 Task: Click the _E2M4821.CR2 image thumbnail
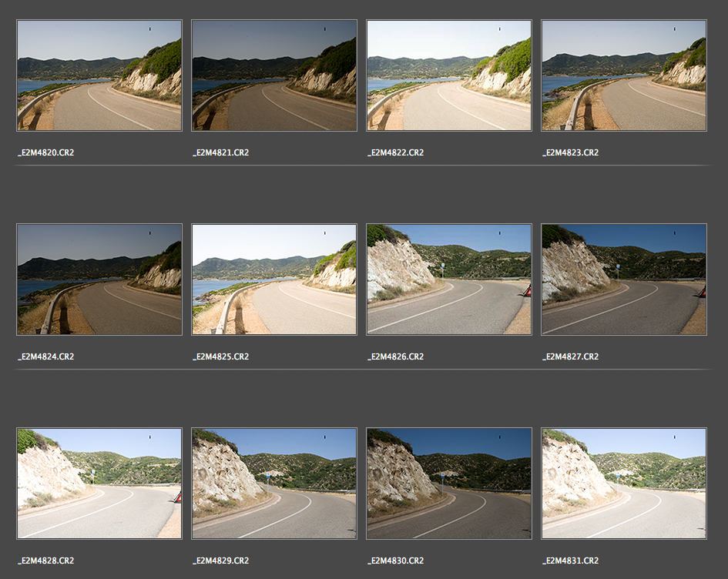point(274,75)
